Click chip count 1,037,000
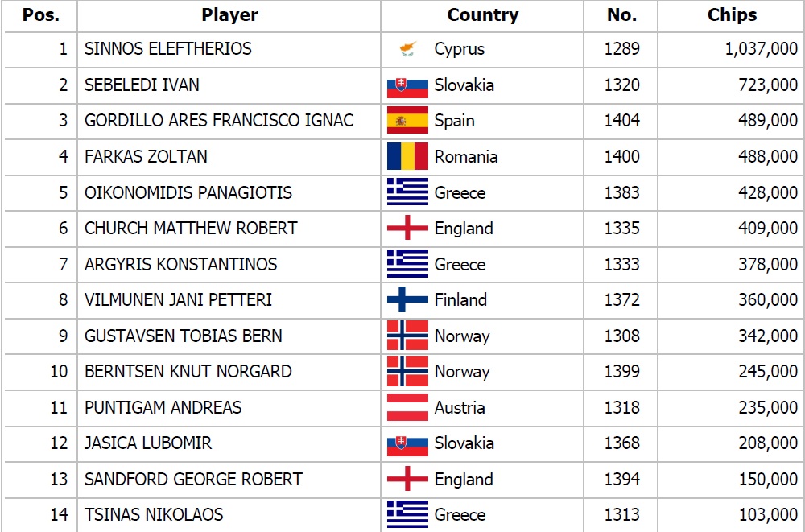 coord(762,49)
